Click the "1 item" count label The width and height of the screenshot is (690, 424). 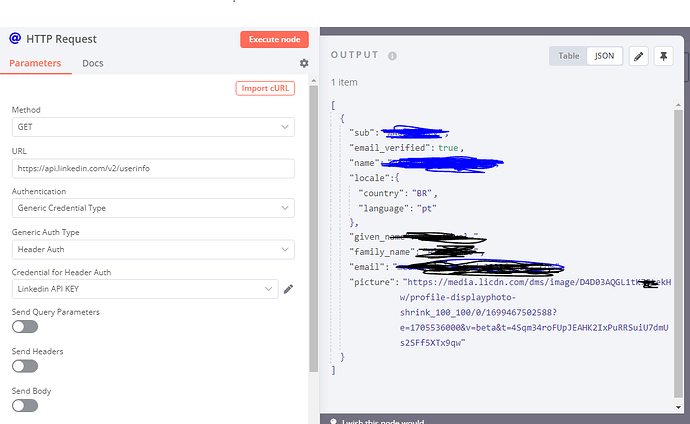(x=344, y=82)
